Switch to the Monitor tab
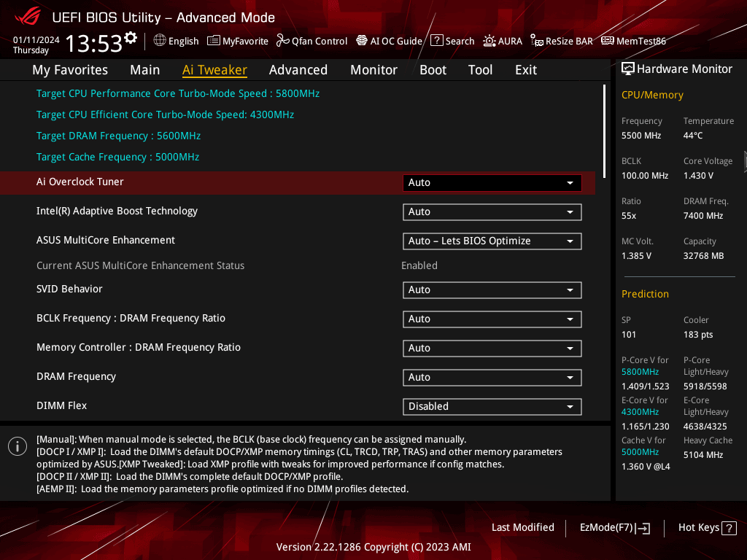Viewport: 747px width, 560px height. pos(374,70)
